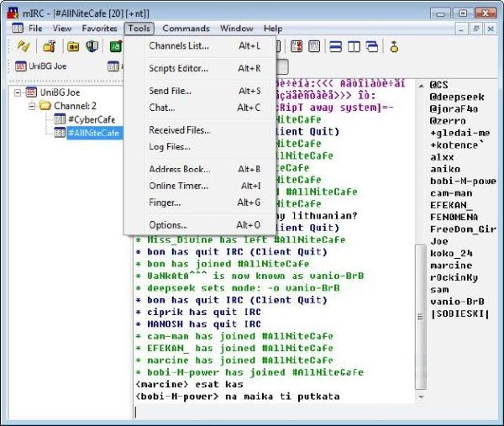The width and height of the screenshot is (504, 426).
Task: Select aniko in the nick list
Action: pos(445,169)
